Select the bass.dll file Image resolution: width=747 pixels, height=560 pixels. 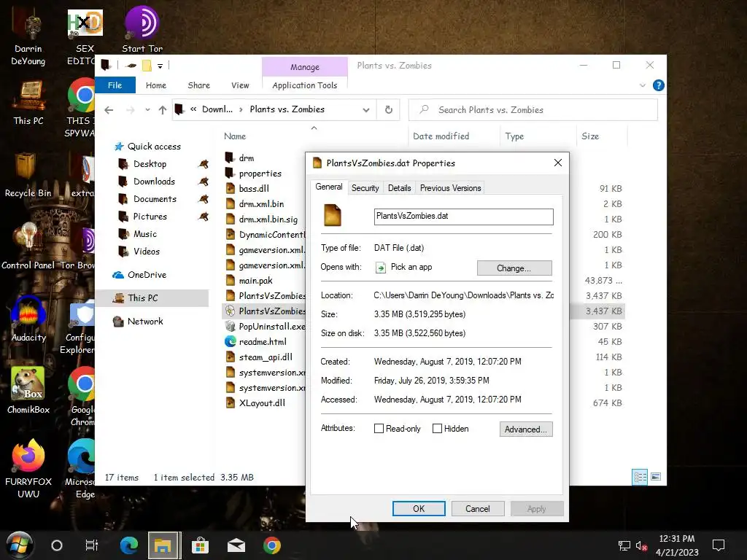click(x=254, y=189)
